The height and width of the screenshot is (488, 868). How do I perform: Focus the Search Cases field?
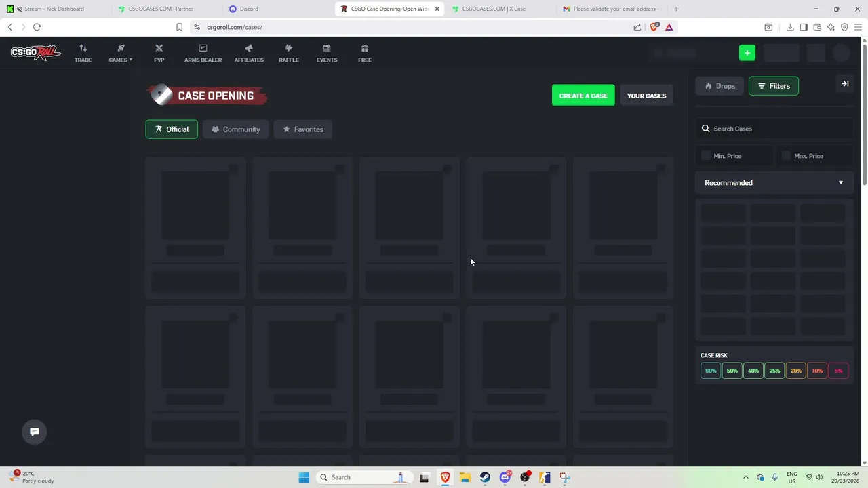[774, 129]
